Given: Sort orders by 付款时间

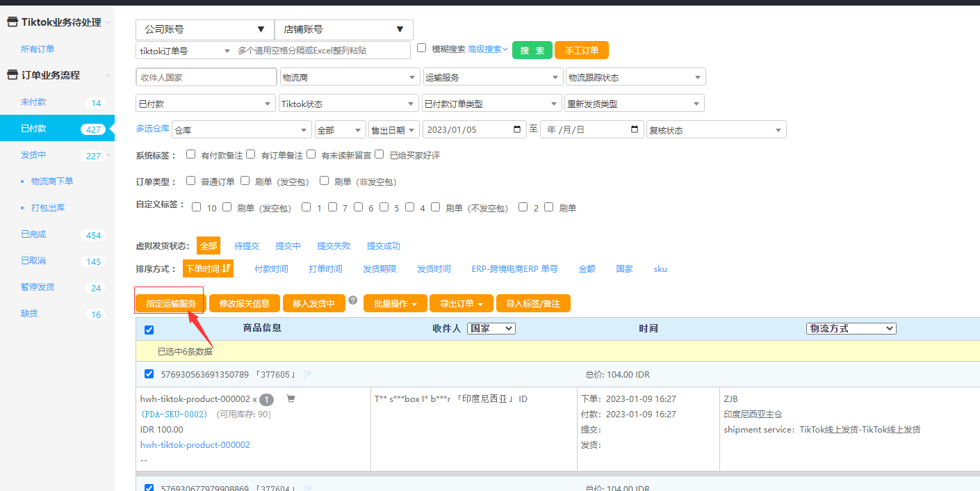Looking at the screenshot, I should tap(271, 268).
